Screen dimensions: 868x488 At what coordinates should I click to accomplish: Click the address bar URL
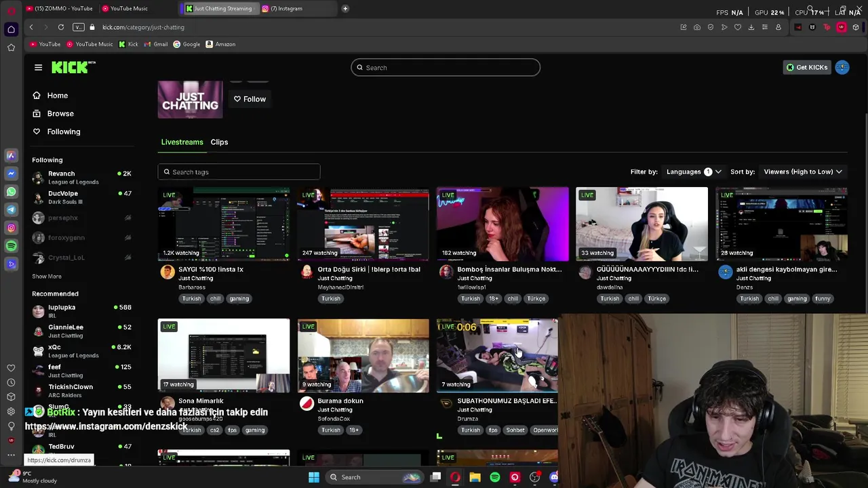pyautogui.click(x=143, y=27)
